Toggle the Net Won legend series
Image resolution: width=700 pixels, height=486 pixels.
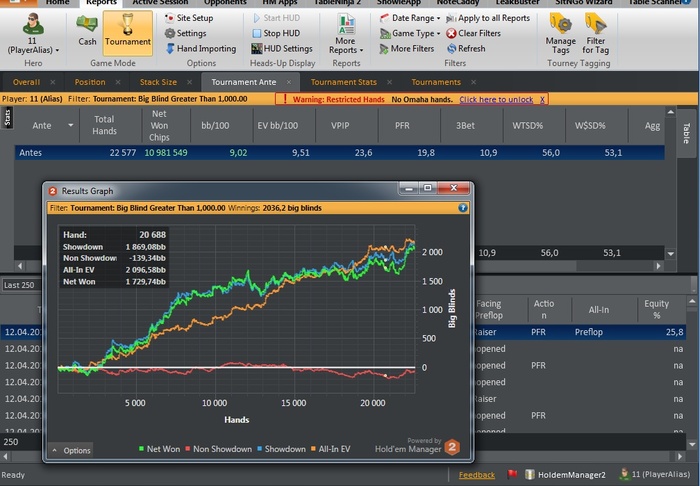point(159,449)
